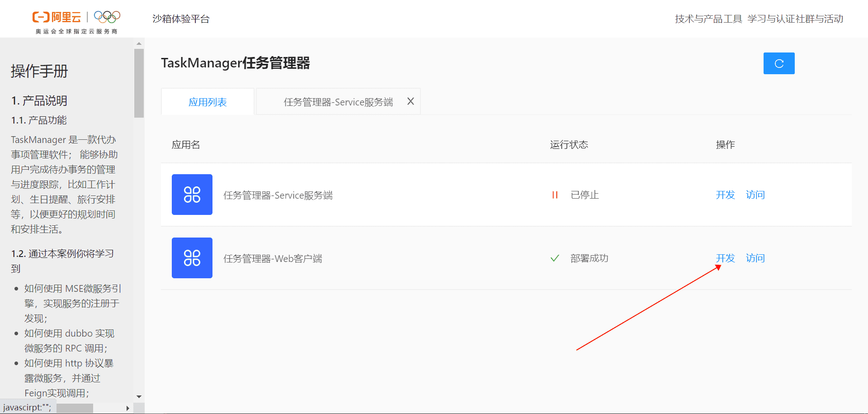Click the 1. 产品说明 heading
868x414 pixels.
(39, 100)
